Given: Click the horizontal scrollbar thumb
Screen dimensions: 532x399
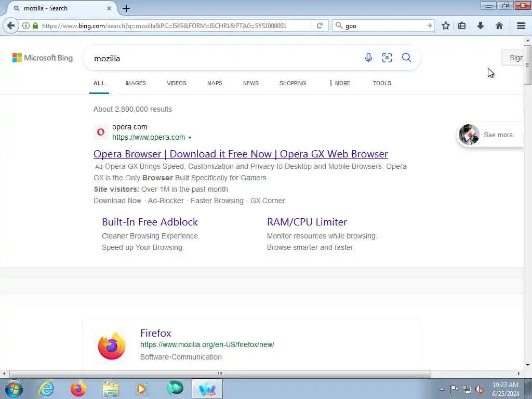Looking at the screenshot, I should 220,374.
